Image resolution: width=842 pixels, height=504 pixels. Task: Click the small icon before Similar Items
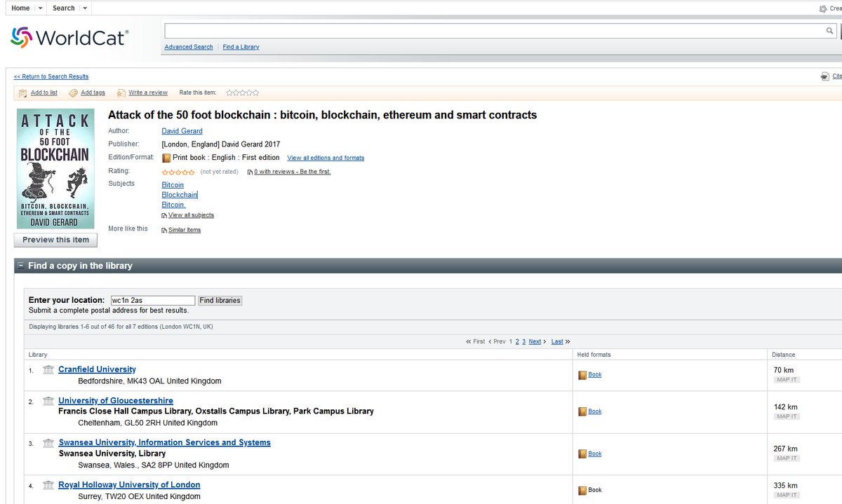click(x=164, y=230)
